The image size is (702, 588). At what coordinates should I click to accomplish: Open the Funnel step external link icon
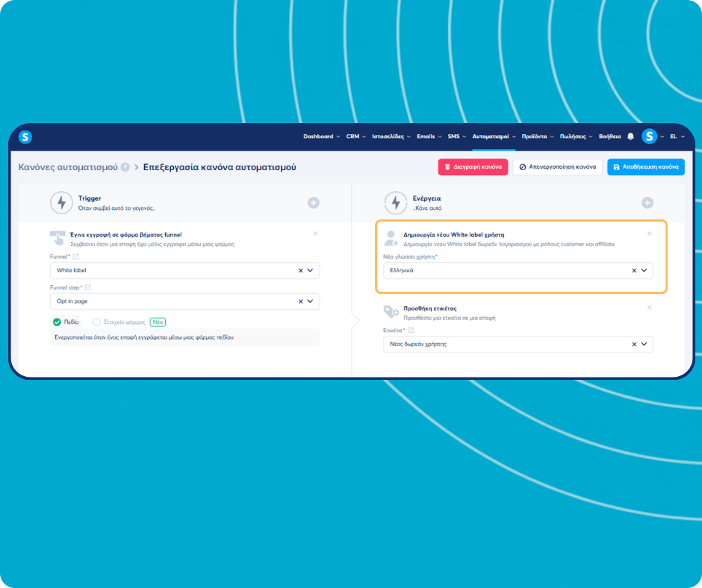click(88, 287)
